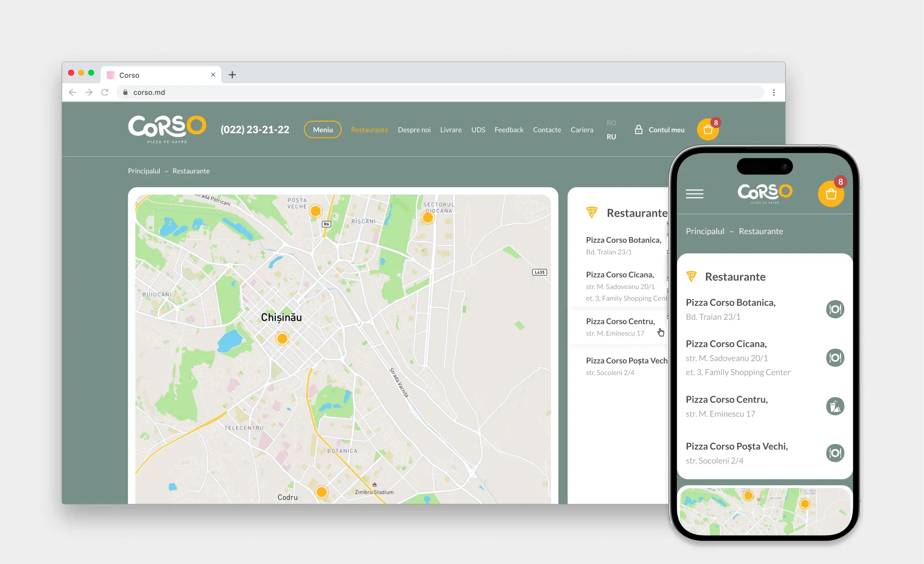This screenshot has width=924, height=564.
Task: Open Contul meu account link
Action: [x=660, y=130]
